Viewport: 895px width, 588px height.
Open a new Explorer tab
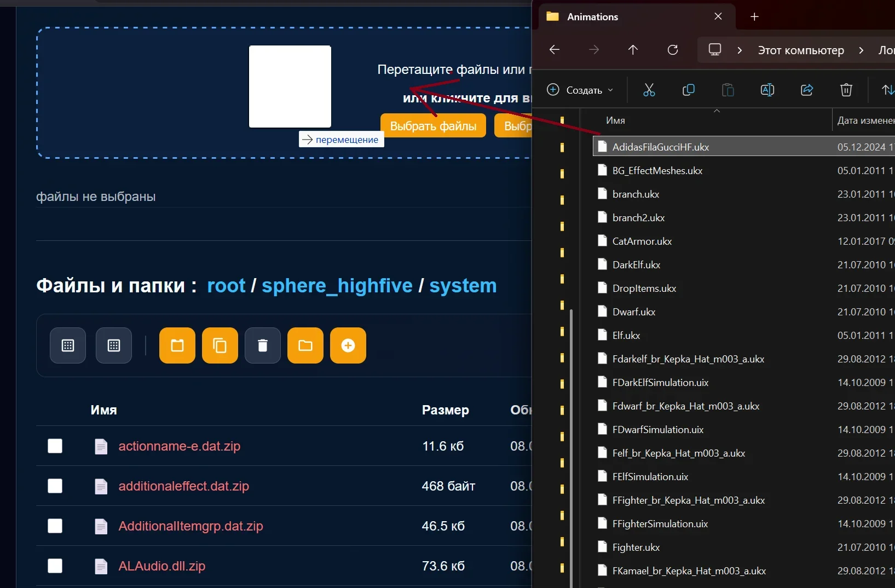click(x=754, y=17)
